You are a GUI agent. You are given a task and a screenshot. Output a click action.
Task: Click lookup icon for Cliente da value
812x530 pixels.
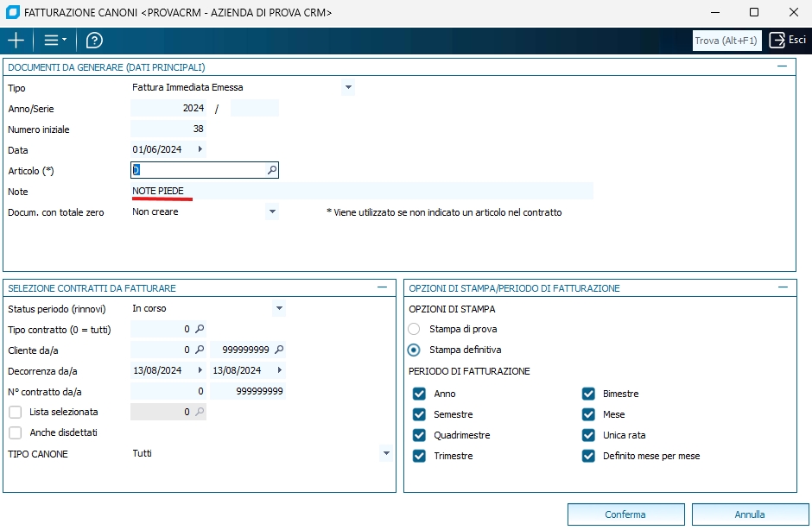(x=200, y=350)
